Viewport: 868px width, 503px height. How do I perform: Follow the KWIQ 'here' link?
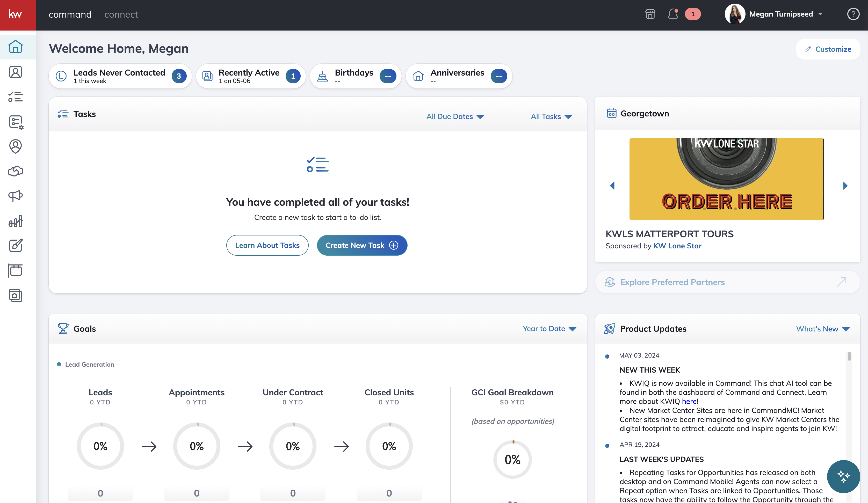pyautogui.click(x=689, y=401)
